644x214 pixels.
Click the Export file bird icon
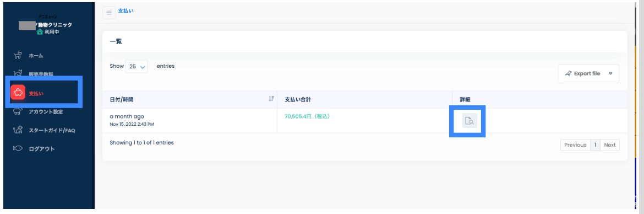point(569,74)
